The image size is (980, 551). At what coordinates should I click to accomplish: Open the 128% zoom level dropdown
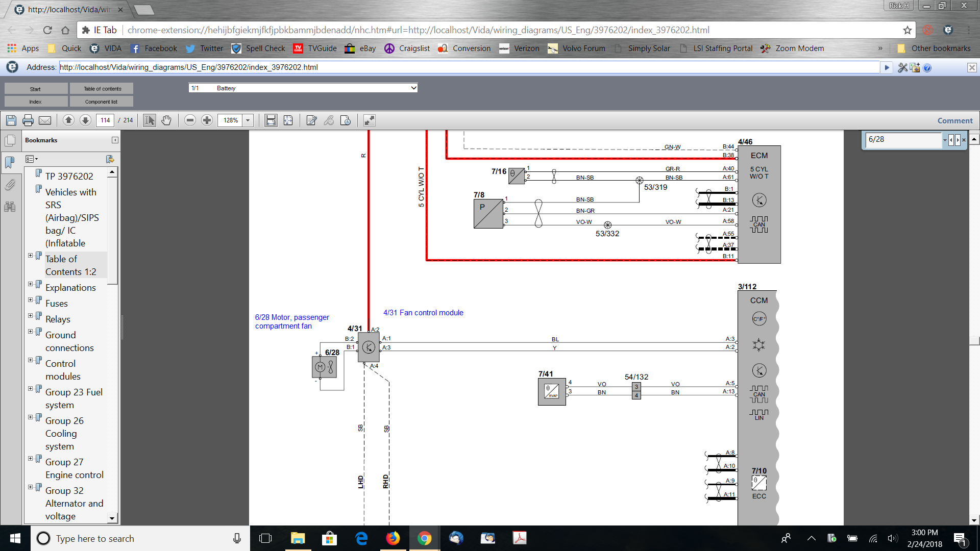(x=248, y=120)
